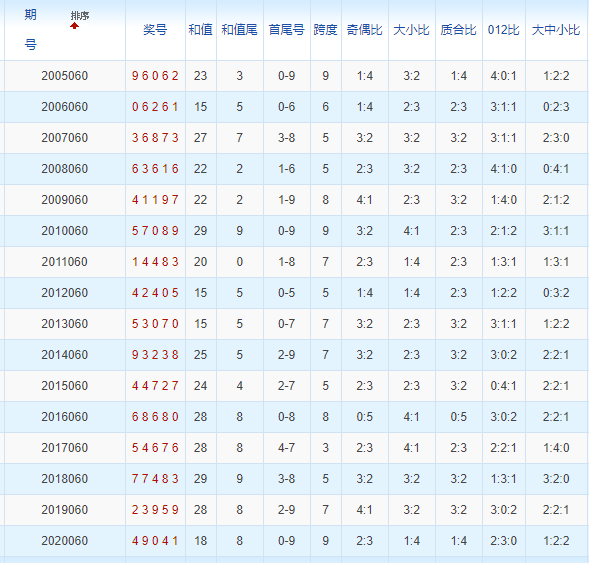Click period number 2014060

point(65,355)
